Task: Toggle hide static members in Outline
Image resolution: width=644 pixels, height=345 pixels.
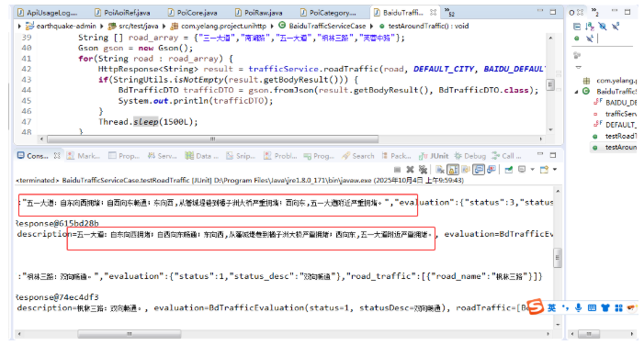Action: [616, 27]
